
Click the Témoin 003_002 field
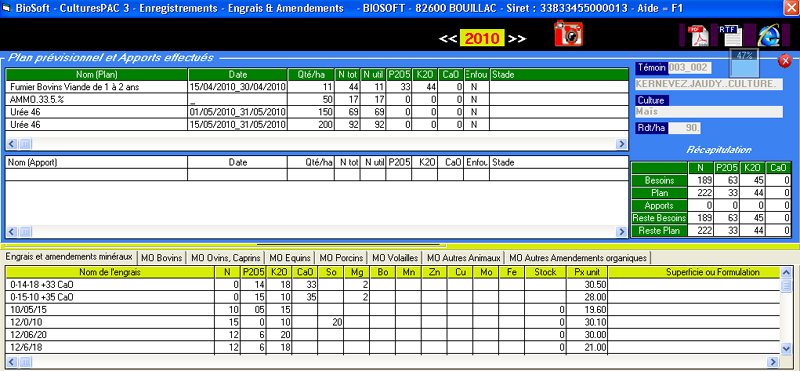(690, 68)
